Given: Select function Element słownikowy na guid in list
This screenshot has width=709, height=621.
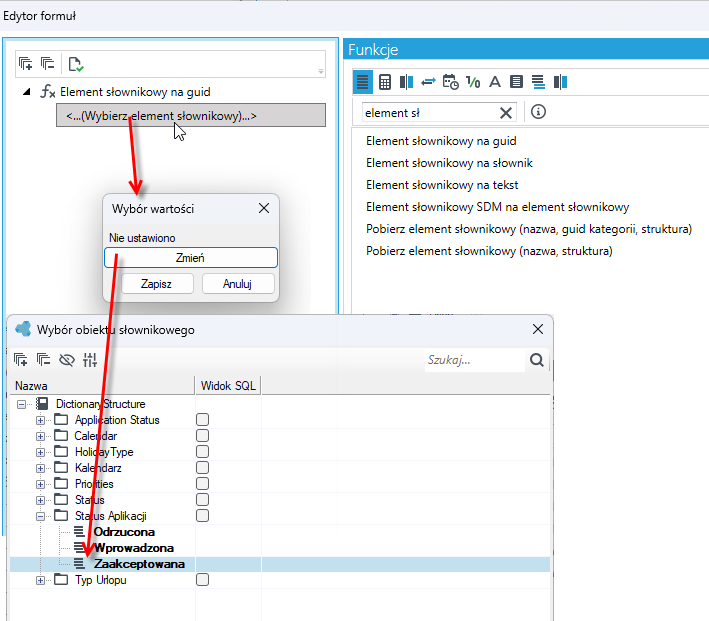Looking at the screenshot, I should [x=441, y=141].
